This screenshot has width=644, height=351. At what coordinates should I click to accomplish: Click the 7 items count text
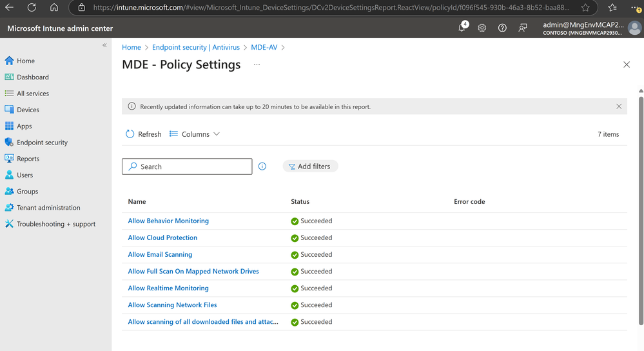(x=609, y=134)
